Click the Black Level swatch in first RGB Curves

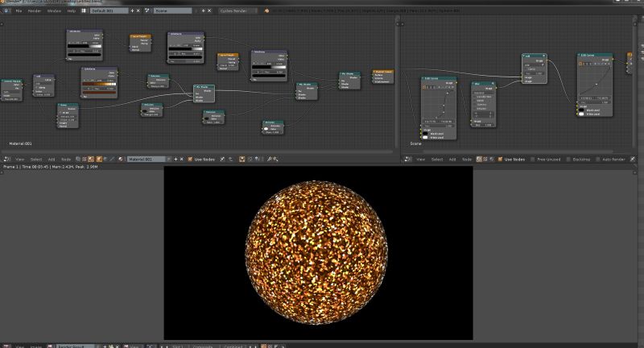(x=426, y=134)
